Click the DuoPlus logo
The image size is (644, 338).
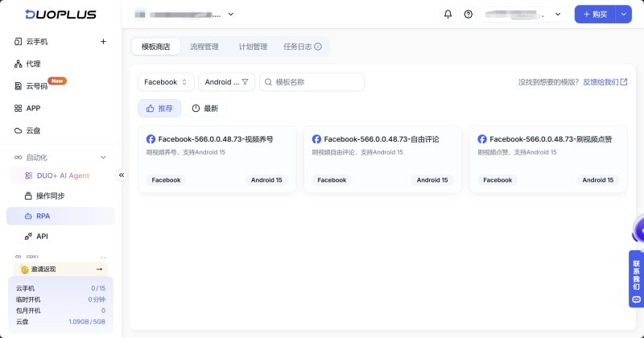[x=61, y=14]
